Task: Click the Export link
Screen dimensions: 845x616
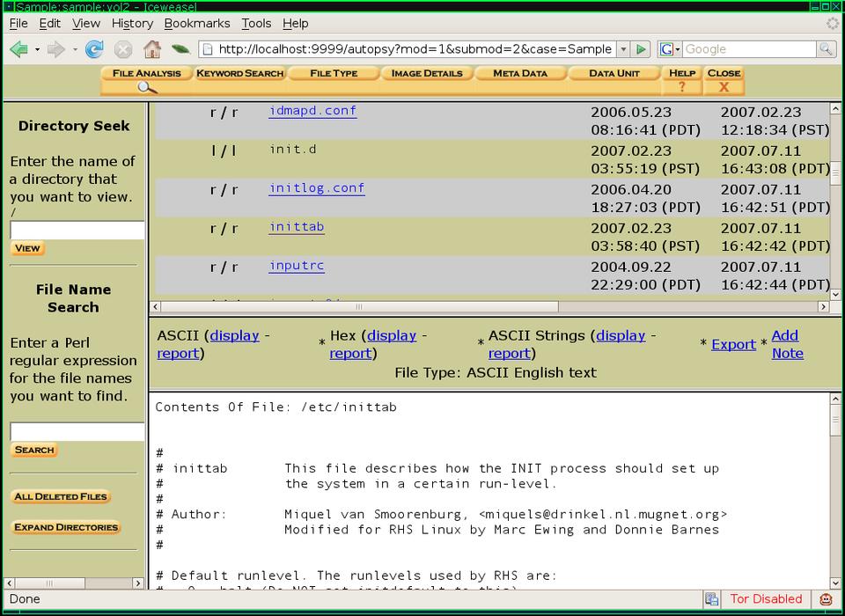Action: tap(733, 344)
